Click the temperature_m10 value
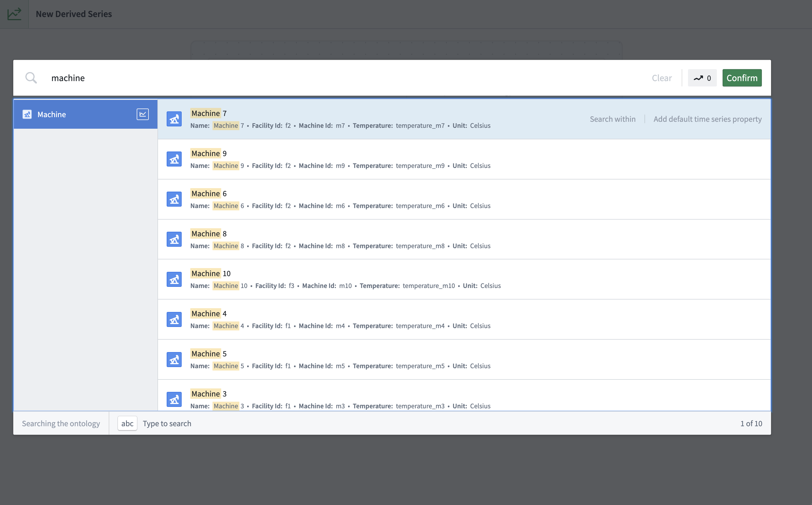 [428, 286]
